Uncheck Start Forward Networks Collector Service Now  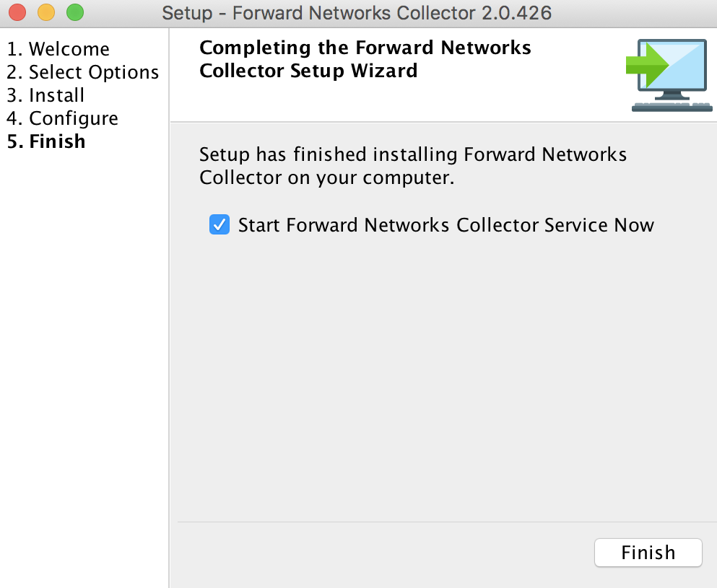219,225
